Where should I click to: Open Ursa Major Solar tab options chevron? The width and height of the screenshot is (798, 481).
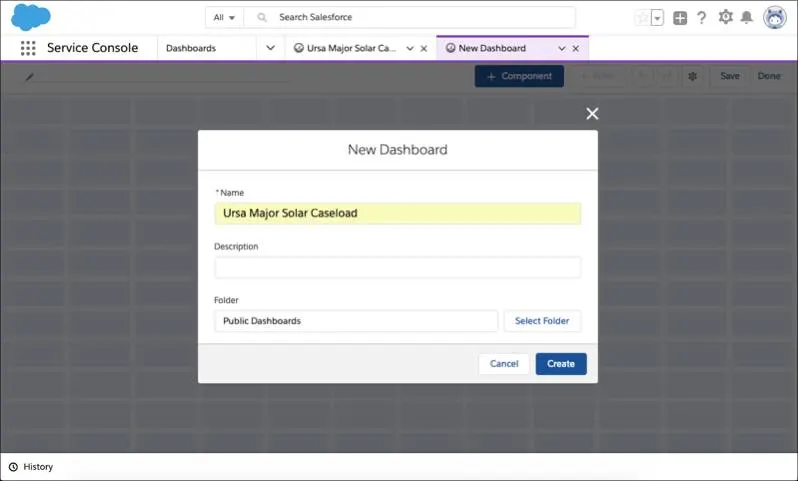coord(410,48)
